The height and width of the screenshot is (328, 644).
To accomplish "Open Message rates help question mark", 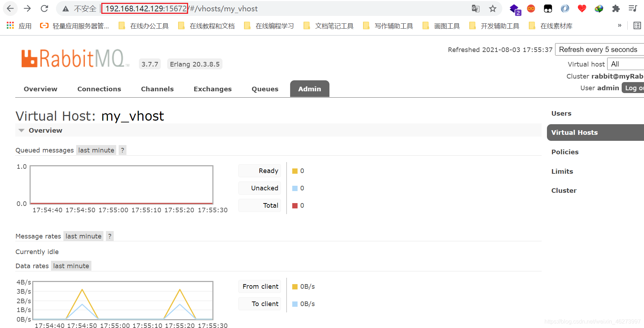I will pos(110,236).
